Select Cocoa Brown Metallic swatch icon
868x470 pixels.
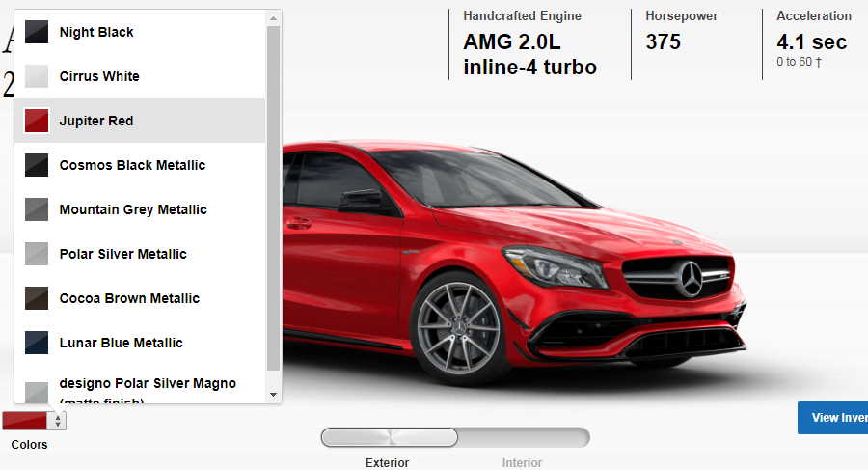tap(37, 298)
